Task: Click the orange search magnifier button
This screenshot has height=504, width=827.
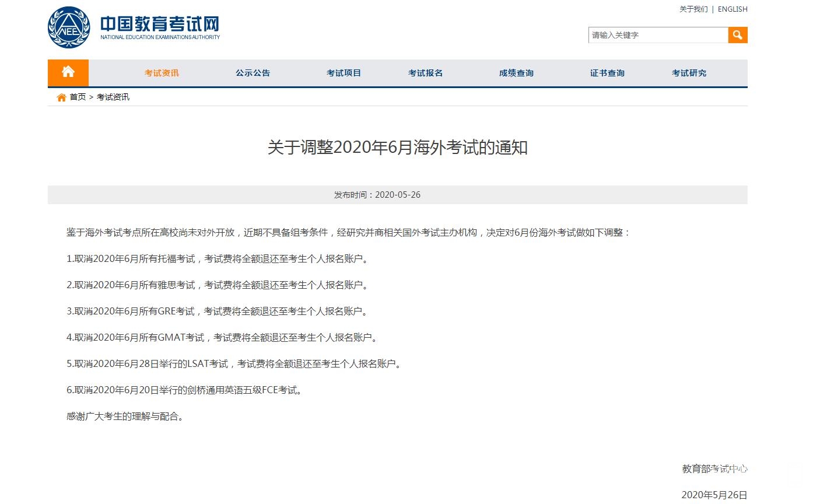Action: (737, 35)
